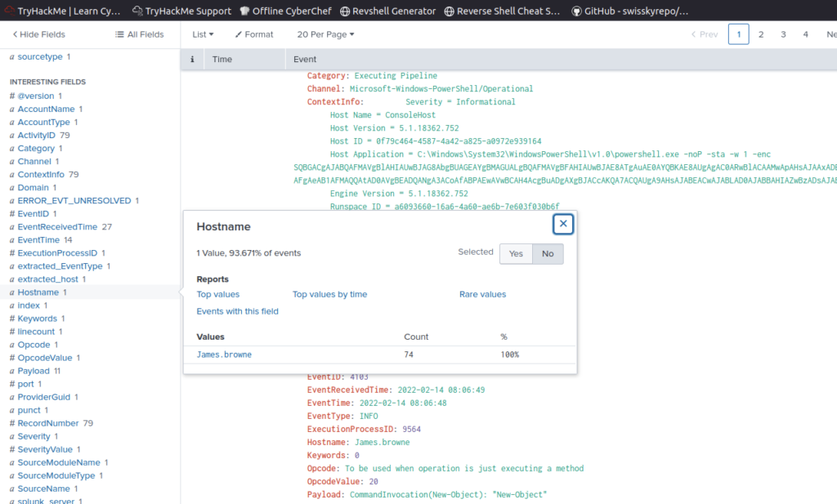The height and width of the screenshot is (504, 837).
Task: Filter by James.browne hostname value
Action: click(x=224, y=355)
